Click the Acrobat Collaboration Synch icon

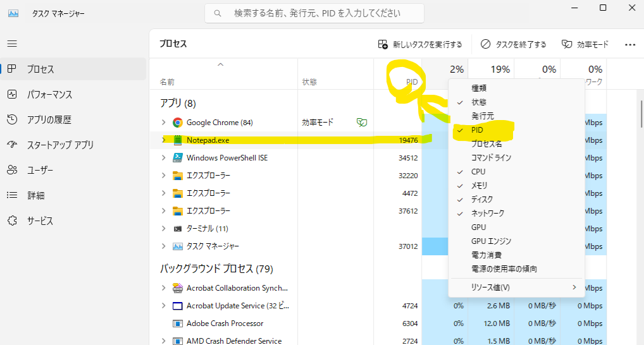click(x=177, y=288)
